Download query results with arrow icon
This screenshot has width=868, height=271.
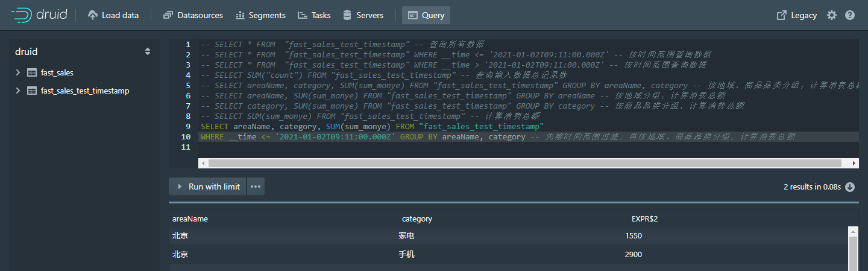tap(850, 187)
